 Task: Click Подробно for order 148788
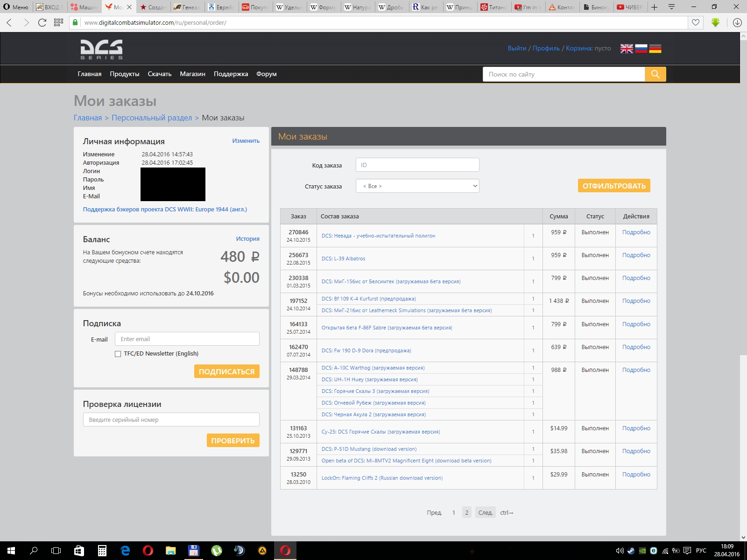pyautogui.click(x=636, y=370)
